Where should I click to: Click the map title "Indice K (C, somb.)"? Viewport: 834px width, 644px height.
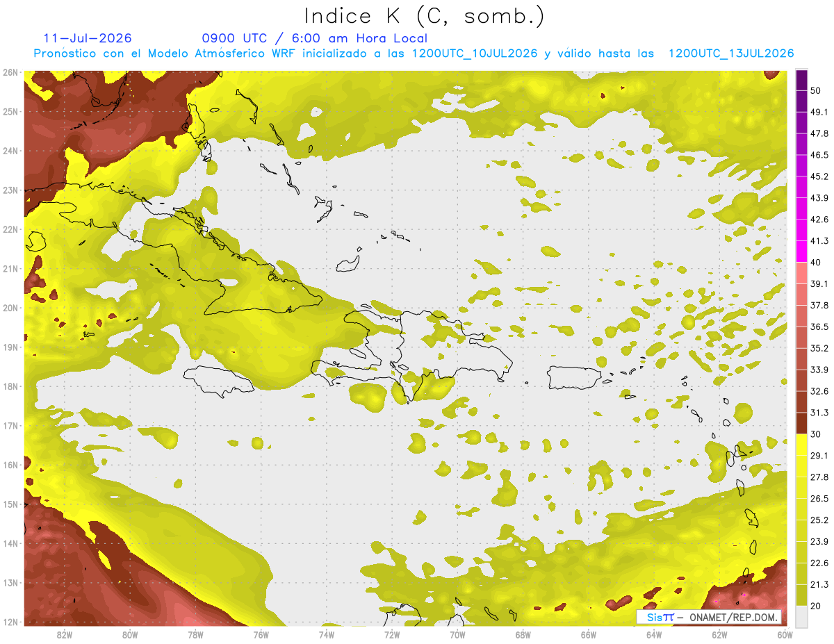point(424,15)
